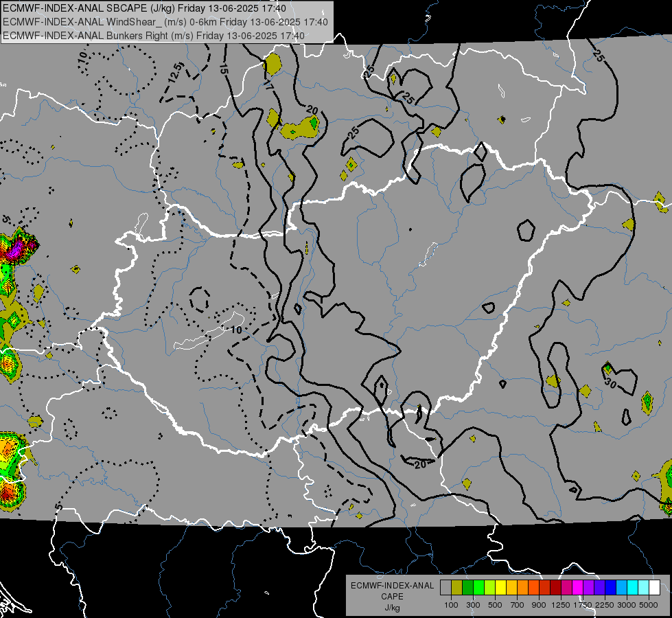This screenshot has height=618, width=672.
Task: Click the 30 contour label on the map
Action: tap(611, 383)
